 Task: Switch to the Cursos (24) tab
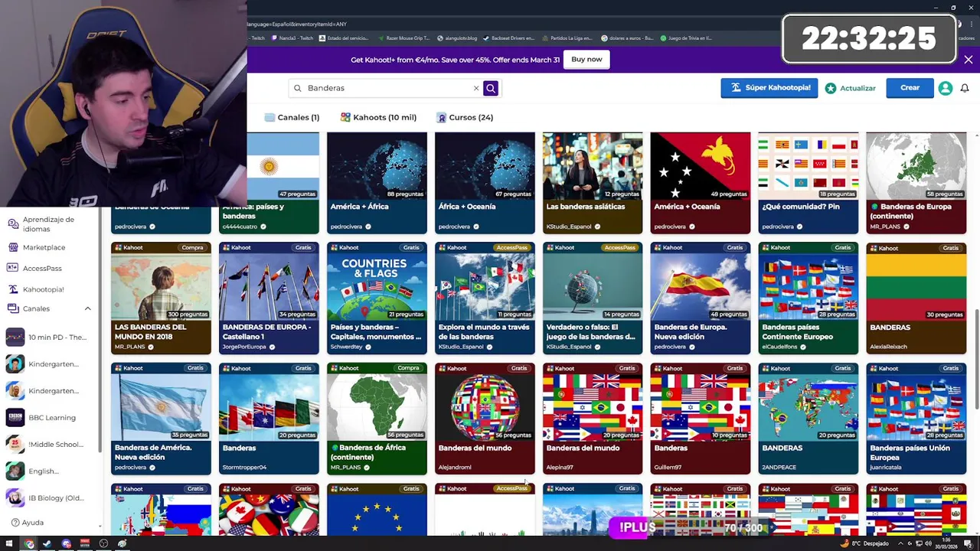click(x=465, y=117)
